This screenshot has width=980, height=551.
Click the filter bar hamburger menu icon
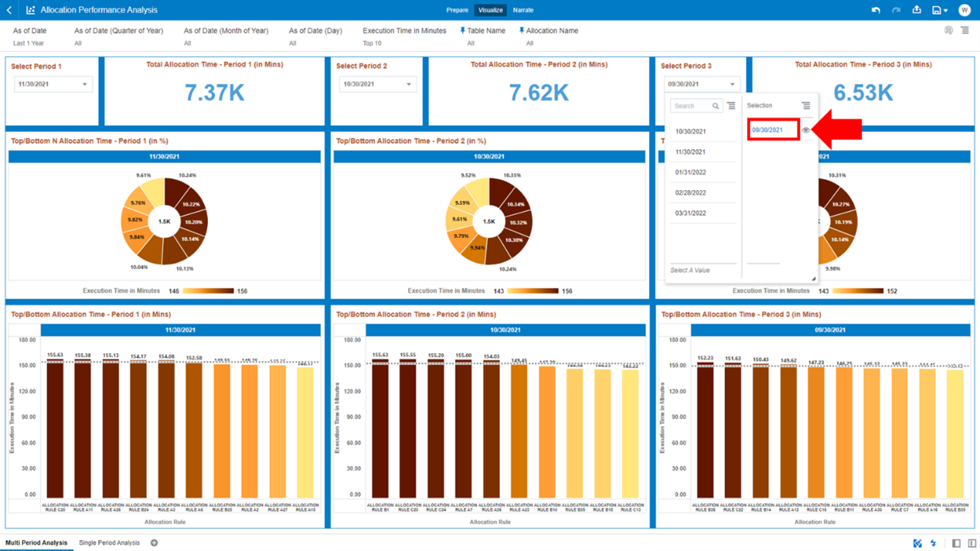tap(965, 30)
